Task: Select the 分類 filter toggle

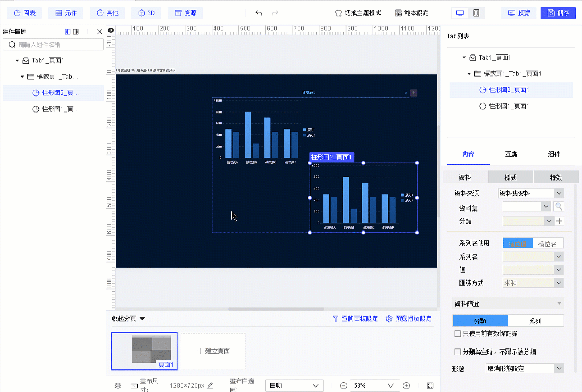Action: coord(480,321)
